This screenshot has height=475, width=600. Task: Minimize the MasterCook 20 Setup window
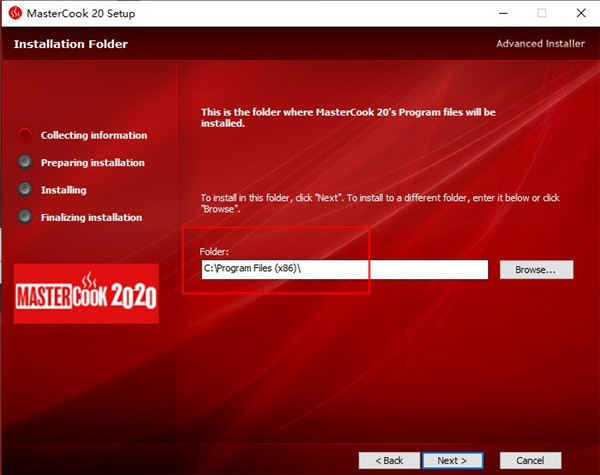(x=496, y=13)
